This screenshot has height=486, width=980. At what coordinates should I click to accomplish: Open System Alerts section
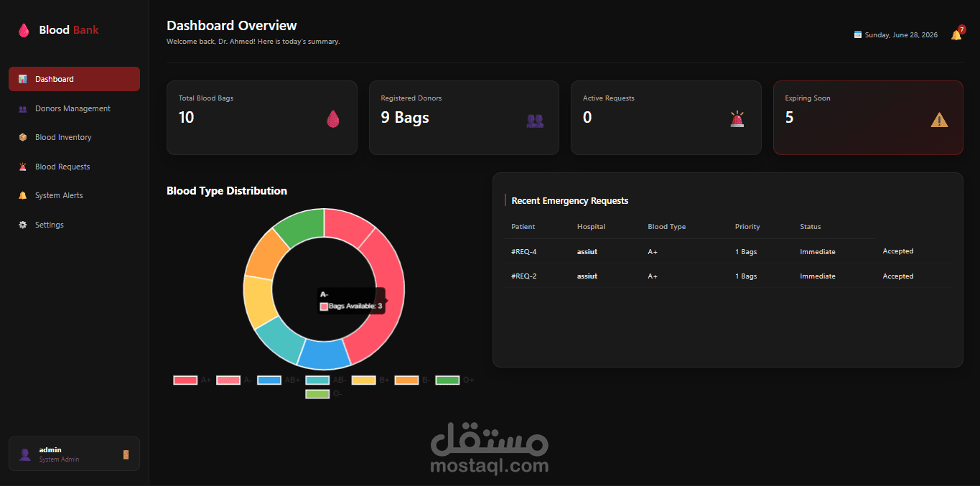tap(74, 195)
